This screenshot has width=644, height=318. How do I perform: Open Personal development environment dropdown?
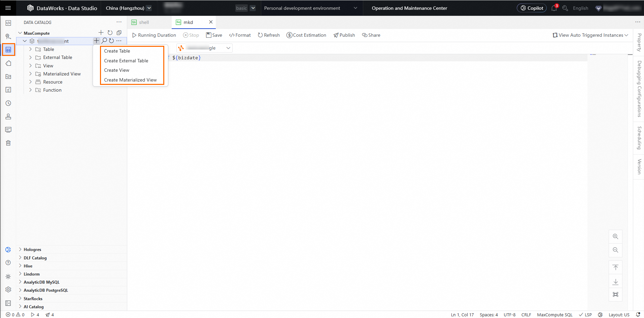click(x=310, y=8)
